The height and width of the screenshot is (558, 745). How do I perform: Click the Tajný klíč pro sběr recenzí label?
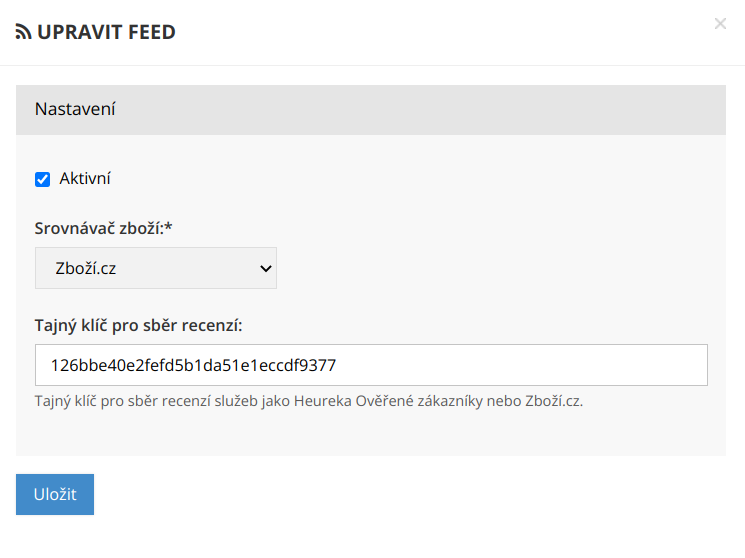click(x=139, y=326)
